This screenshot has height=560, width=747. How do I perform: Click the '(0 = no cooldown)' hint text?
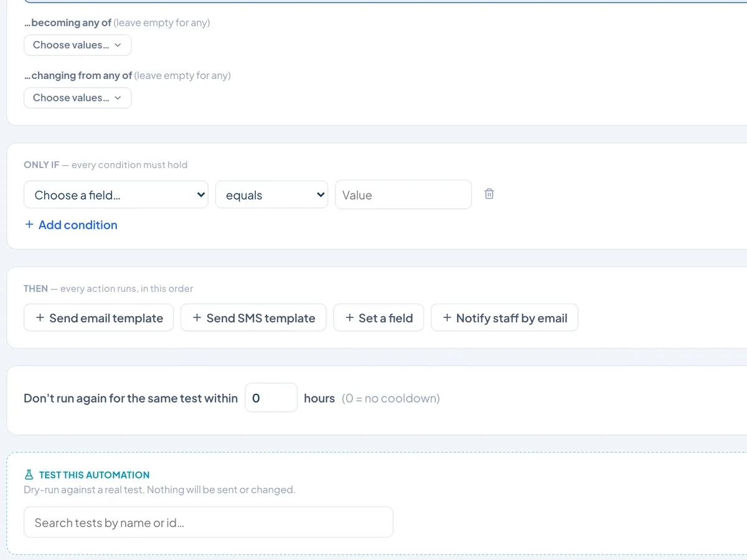(x=391, y=398)
